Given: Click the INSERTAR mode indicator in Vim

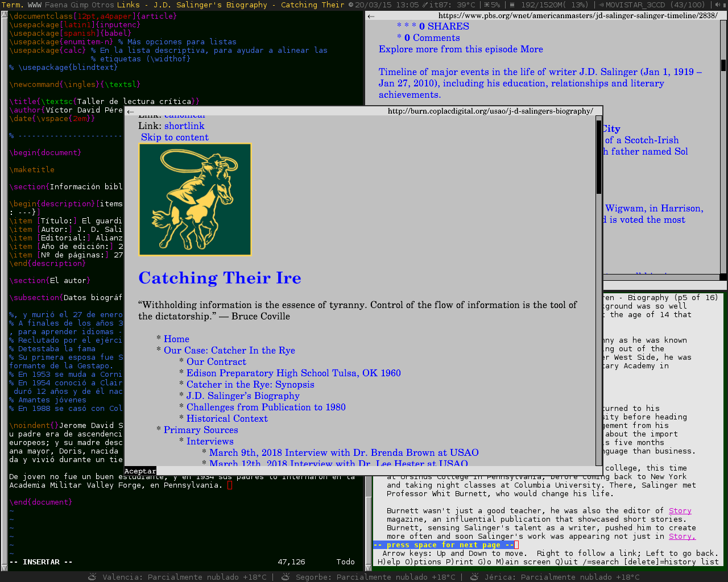Looking at the screenshot, I should [x=41, y=562].
